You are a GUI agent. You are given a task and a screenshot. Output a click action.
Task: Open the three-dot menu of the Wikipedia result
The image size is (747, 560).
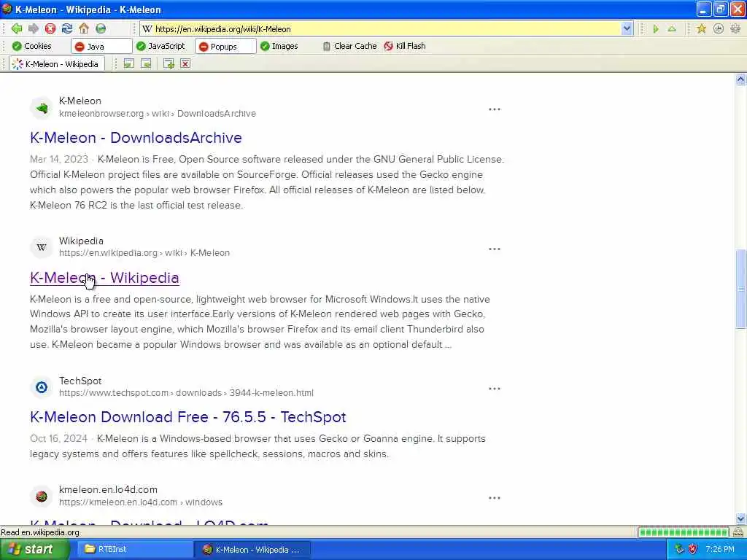coord(495,249)
